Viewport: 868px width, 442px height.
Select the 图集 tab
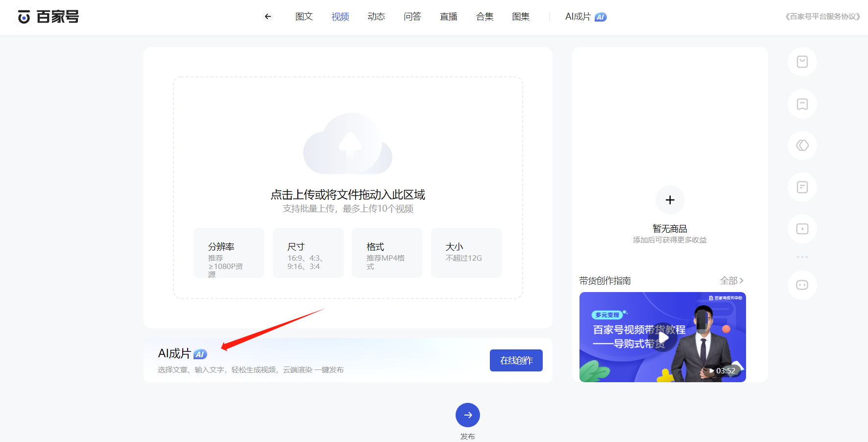(521, 17)
